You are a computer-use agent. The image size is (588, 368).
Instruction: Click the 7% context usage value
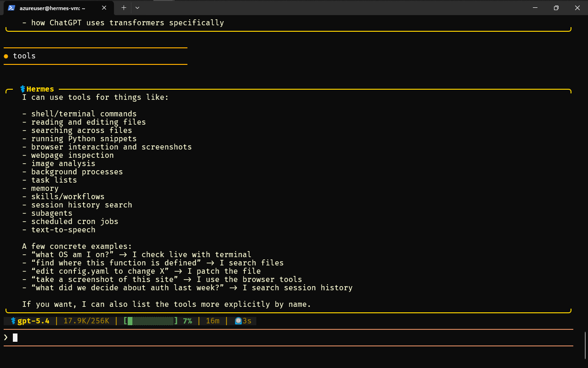(x=187, y=321)
